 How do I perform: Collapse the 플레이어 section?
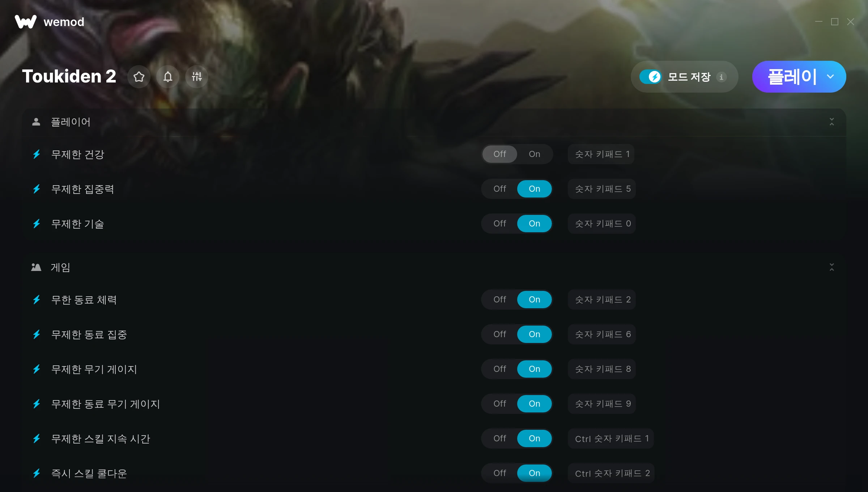pyautogui.click(x=832, y=122)
